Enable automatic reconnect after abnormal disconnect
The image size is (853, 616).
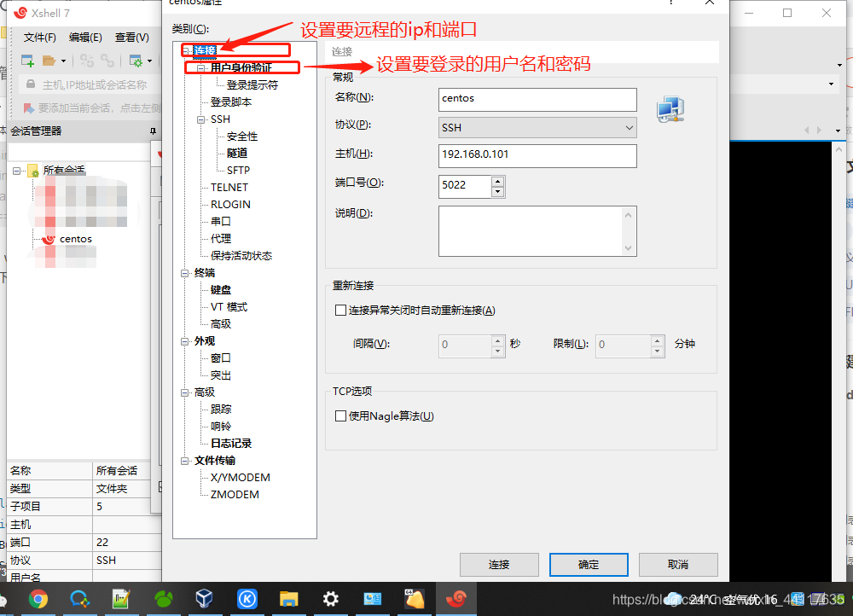[x=340, y=310]
